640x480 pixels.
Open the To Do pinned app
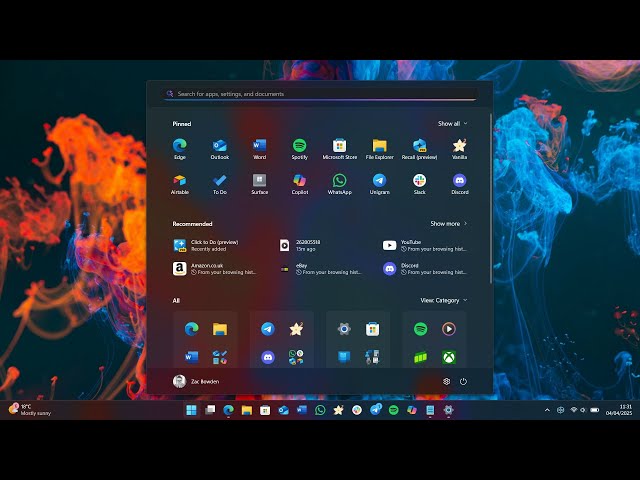coord(220,184)
